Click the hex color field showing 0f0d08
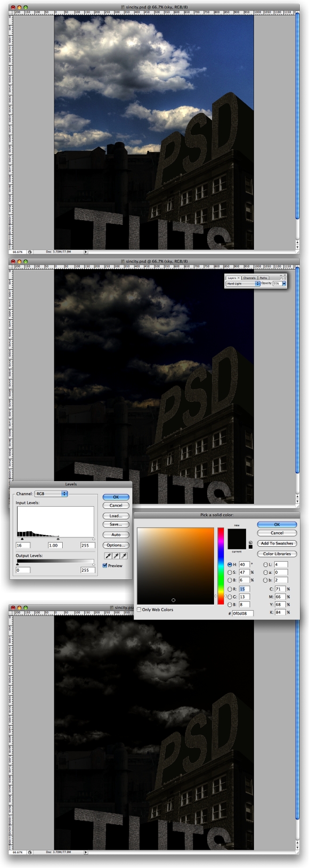Viewport: 309px width, 868px height. point(242,613)
